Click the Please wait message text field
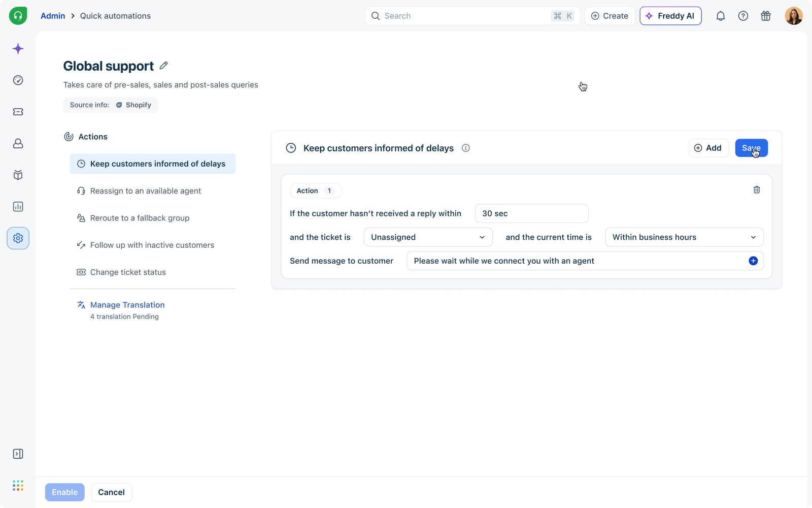Screen dimensions: 812x508 pyautogui.click(x=585, y=261)
